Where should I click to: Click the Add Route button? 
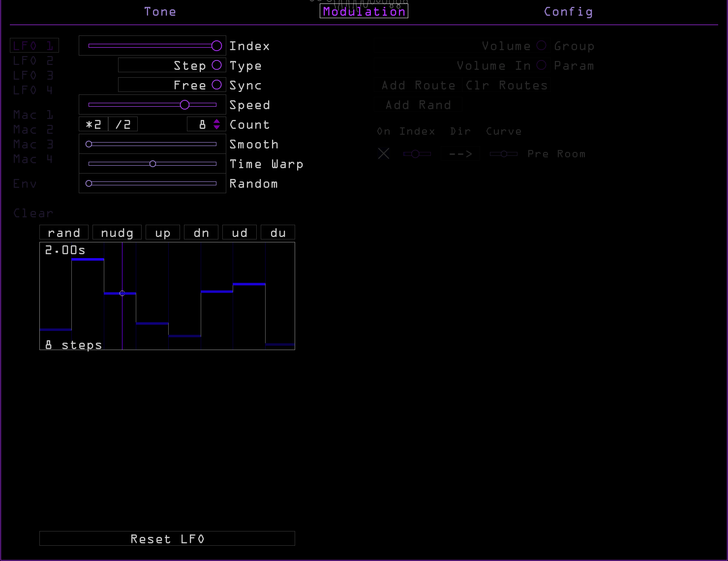click(418, 85)
